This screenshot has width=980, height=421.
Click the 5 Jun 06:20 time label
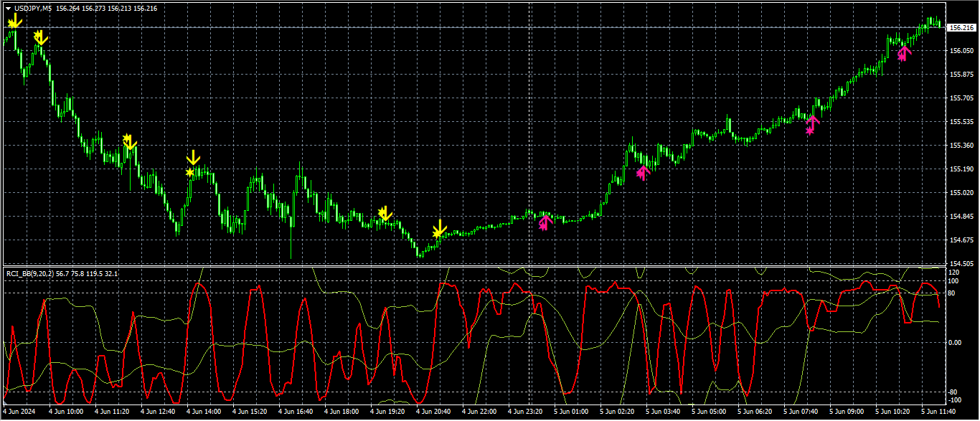pyautogui.click(x=755, y=412)
